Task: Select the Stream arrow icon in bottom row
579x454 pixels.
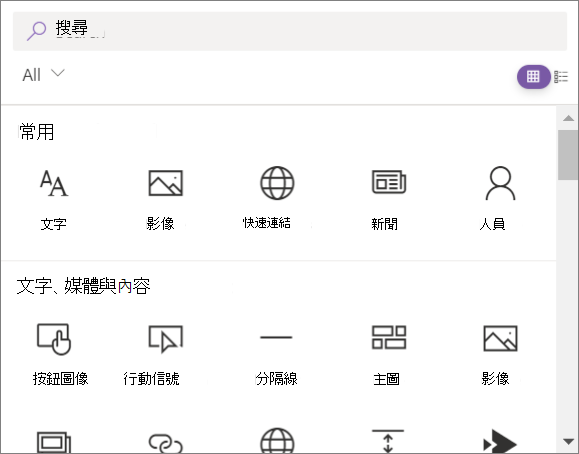Action: pyautogui.click(x=500, y=441)
